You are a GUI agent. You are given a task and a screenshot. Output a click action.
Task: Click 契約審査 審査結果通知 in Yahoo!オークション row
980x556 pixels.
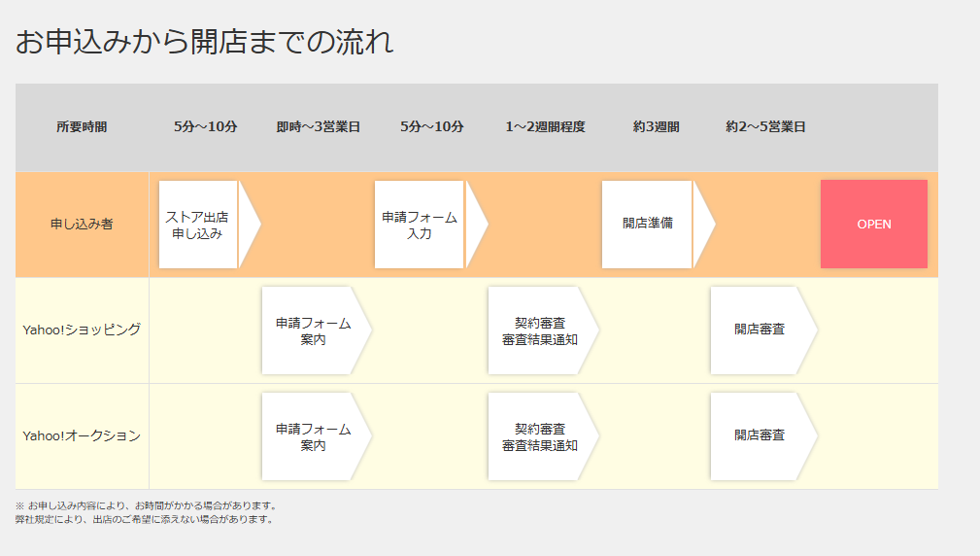coord(543,436)
